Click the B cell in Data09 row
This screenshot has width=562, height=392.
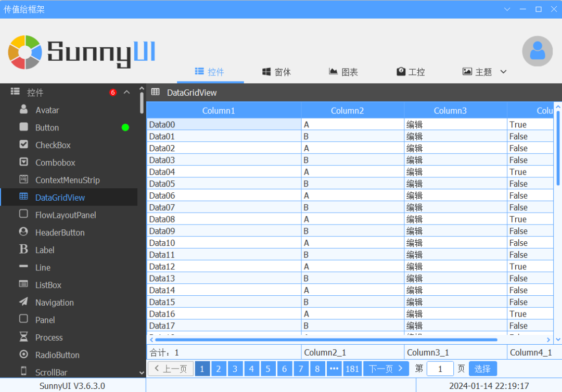click(353, 231)
